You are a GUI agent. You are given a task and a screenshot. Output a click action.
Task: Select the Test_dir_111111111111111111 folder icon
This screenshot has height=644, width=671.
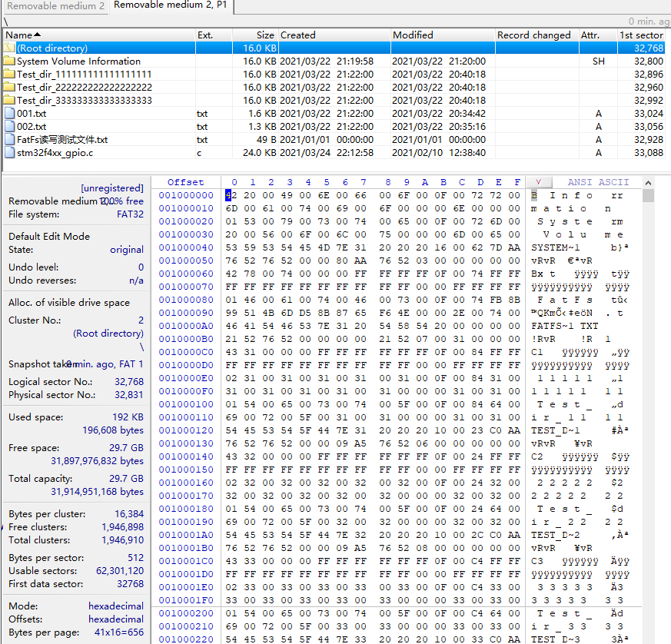pyautogui.click(x=11, y=74)
